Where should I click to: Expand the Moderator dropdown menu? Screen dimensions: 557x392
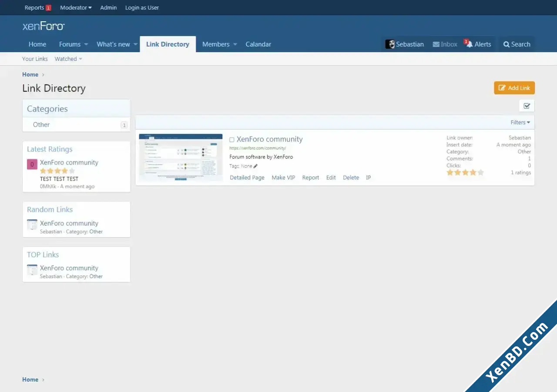(x=76, y=7)
